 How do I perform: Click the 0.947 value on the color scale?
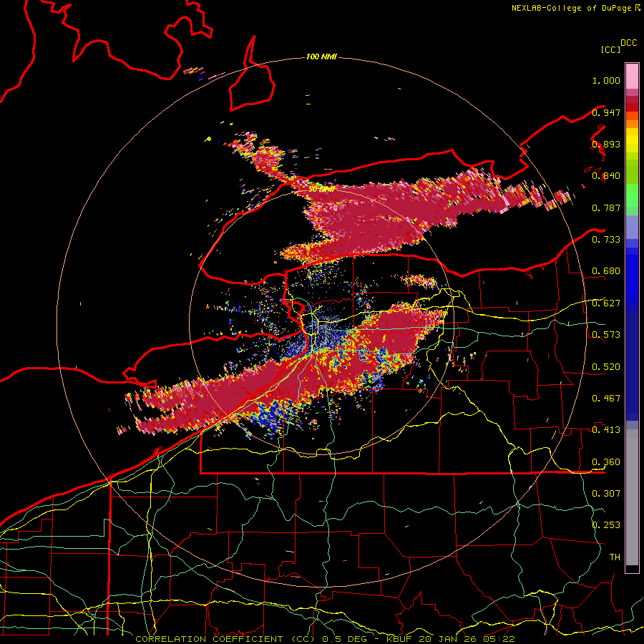[606, 112]
